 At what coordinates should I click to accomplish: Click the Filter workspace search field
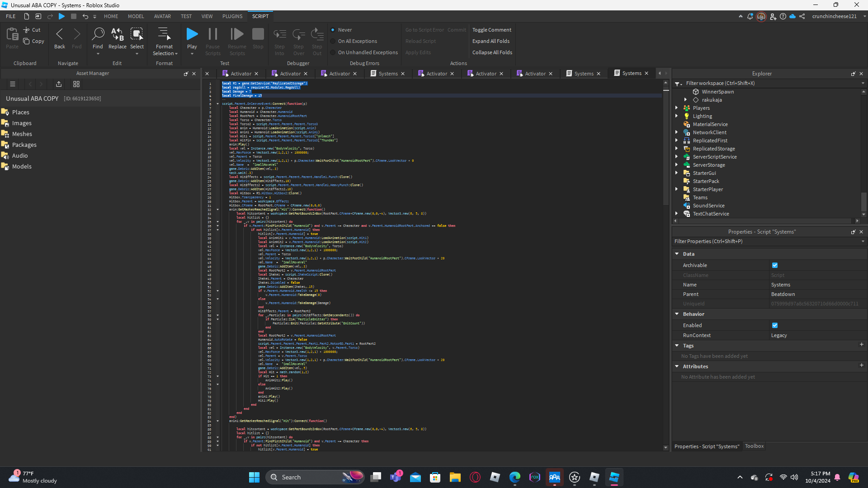click(769, 83)
